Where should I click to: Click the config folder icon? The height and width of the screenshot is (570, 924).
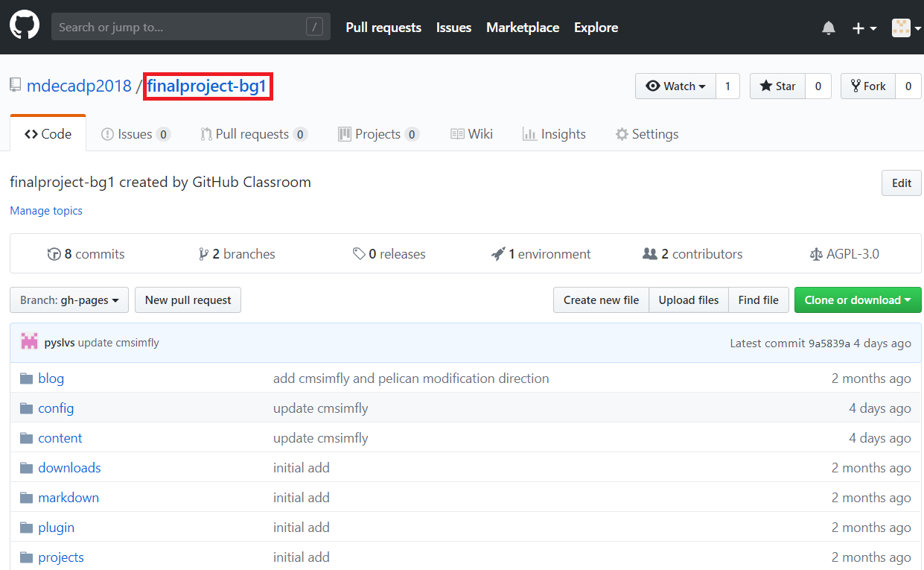27,408
